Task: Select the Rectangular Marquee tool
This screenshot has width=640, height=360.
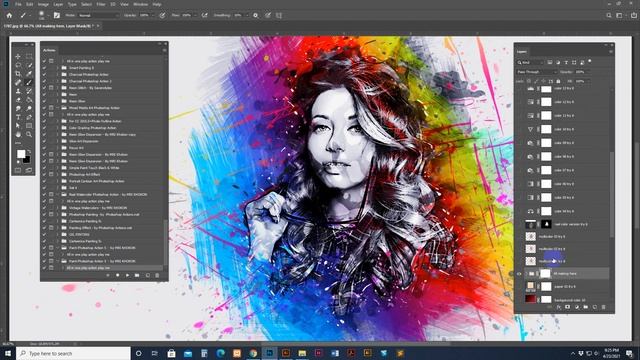Action: click(x=29, y=57)
